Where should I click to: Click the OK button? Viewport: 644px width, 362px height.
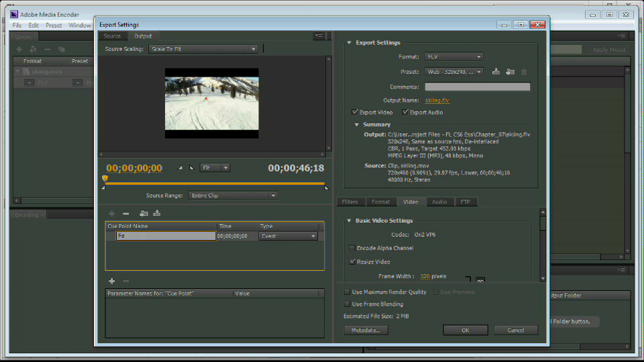[466, 330]
